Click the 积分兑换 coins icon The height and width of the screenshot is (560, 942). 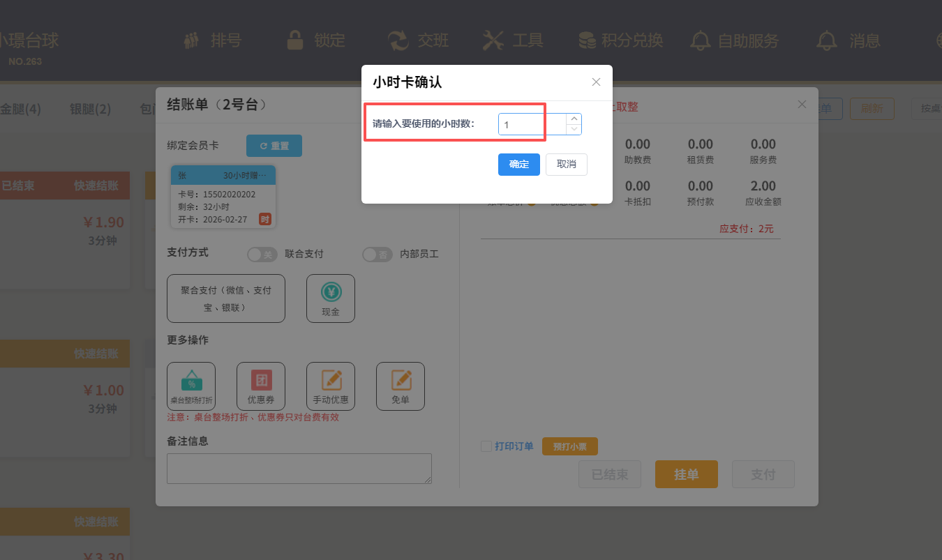click(x=587, y=40)
